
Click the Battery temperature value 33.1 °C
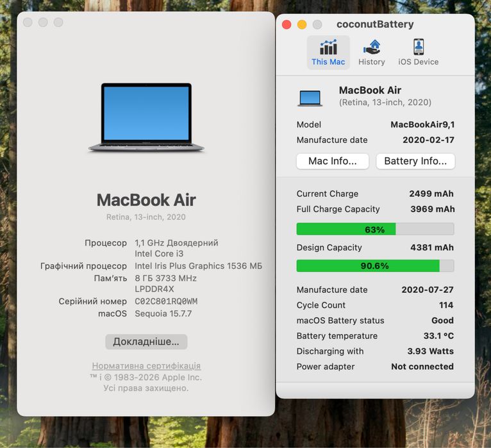(x=438, y=336)
